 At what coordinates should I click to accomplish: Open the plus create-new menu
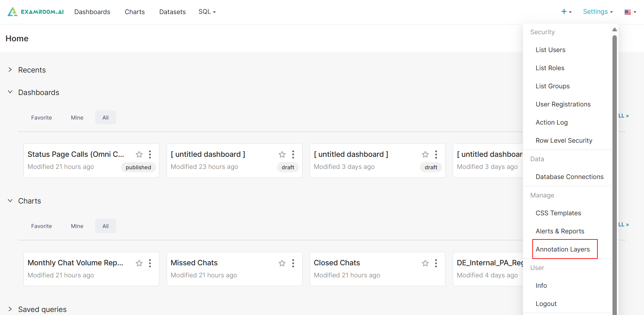[566, 12]
